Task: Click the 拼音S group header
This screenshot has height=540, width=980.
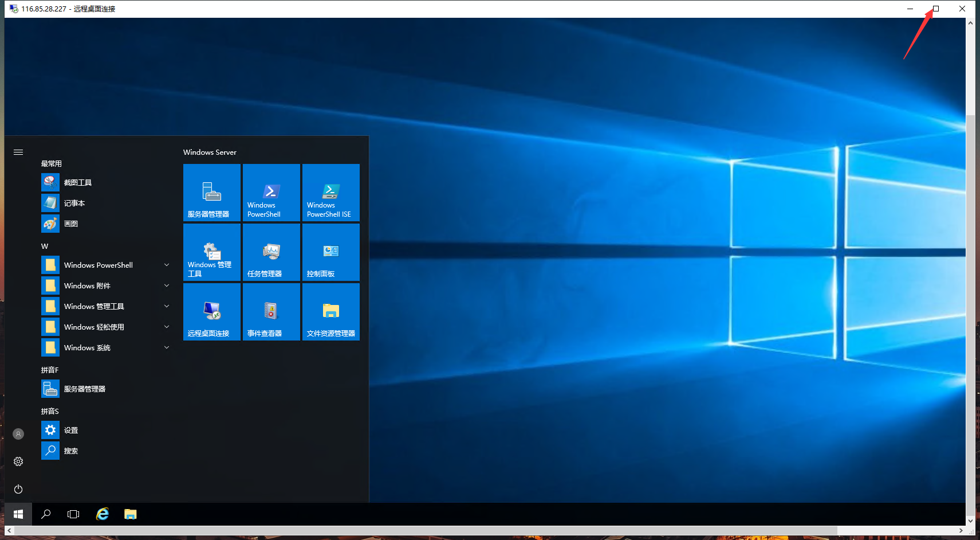Action: (50, 411)
